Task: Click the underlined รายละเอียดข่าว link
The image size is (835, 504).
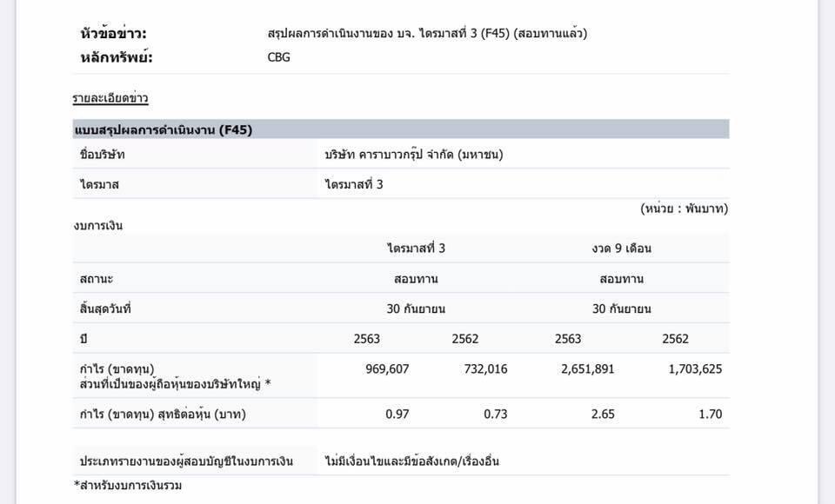Action: [110, 99]
